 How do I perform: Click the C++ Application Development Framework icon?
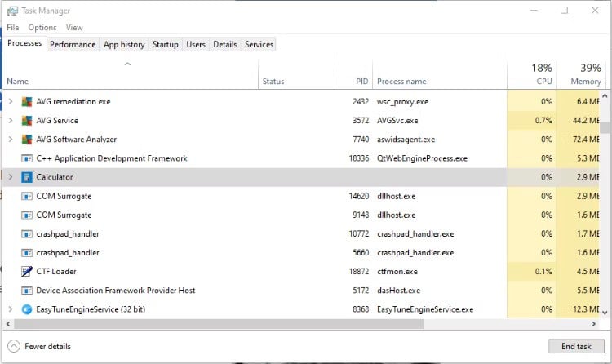(x=27, y=158)
